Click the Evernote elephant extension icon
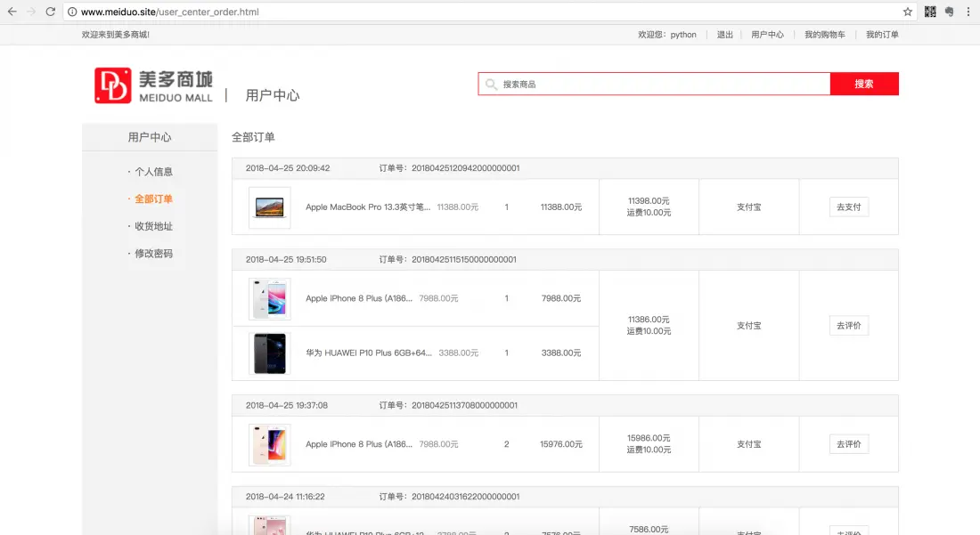The height and width of the screenshot is (535, 980). (x=950, y=12)
